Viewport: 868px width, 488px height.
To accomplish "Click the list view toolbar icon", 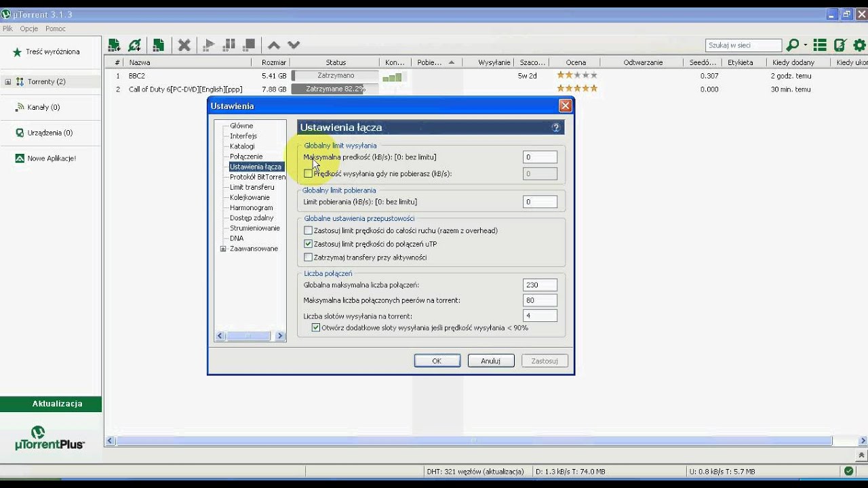I will click(820, 45).
